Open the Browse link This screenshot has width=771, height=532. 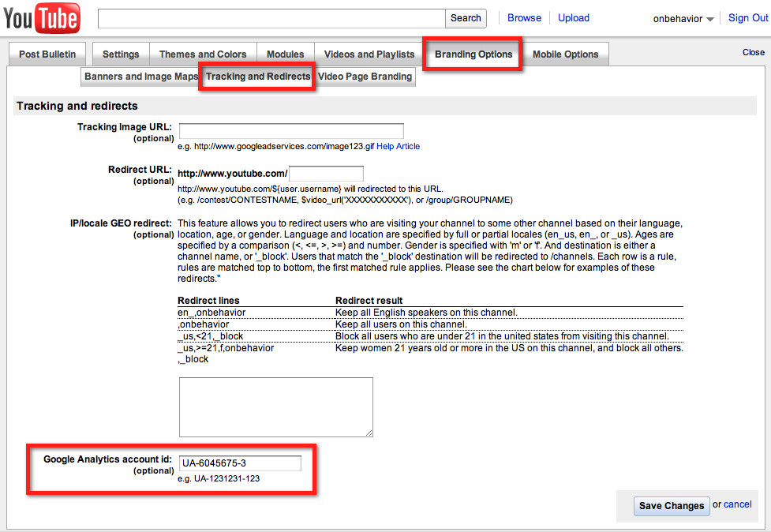[524, 17]
